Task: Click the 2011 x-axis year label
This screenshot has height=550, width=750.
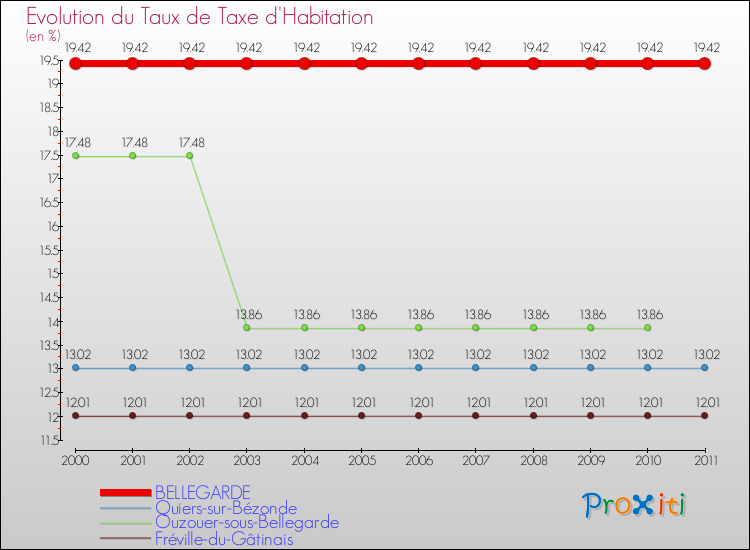Action: coord(706,460)
